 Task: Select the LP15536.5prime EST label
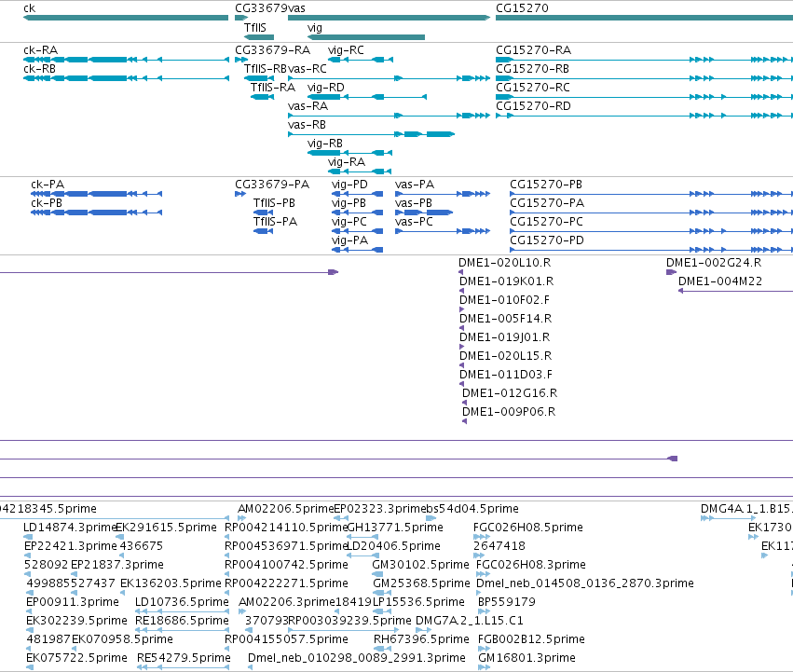[x=418, y=603]
